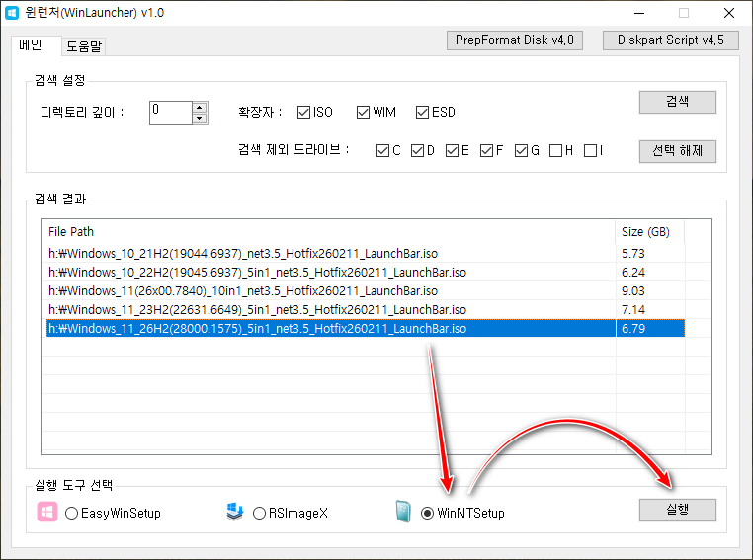Sort by File Path column header
753x560 pixels.
coord(328,232)
